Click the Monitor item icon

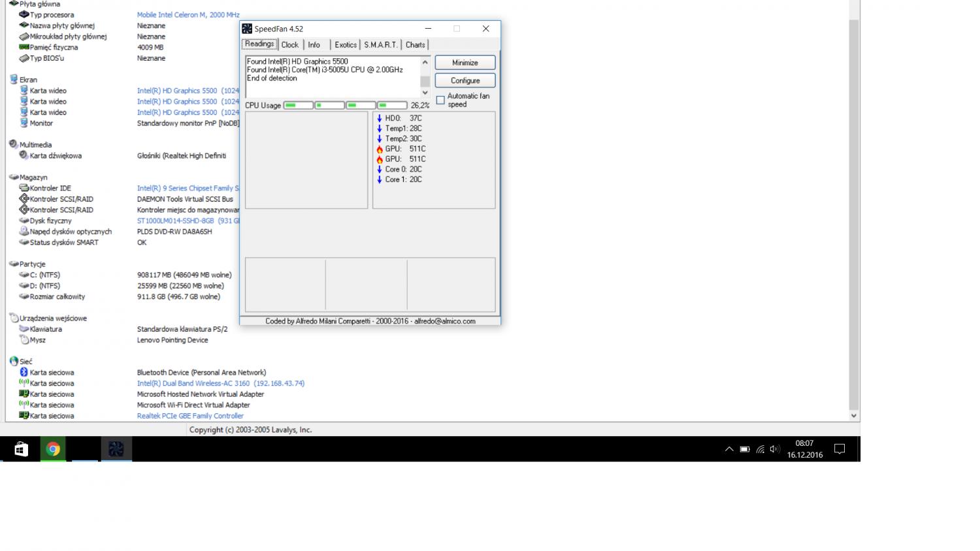click(x=24, y=123)
